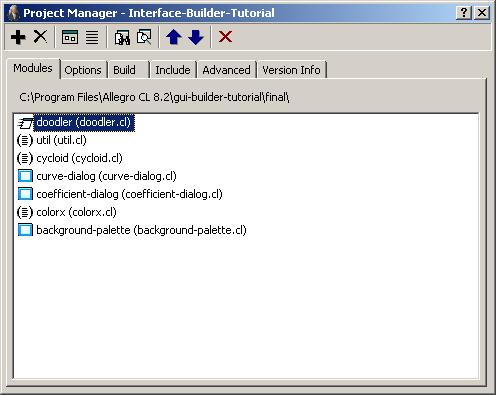Click the red X delete icon

click(225, 37)
